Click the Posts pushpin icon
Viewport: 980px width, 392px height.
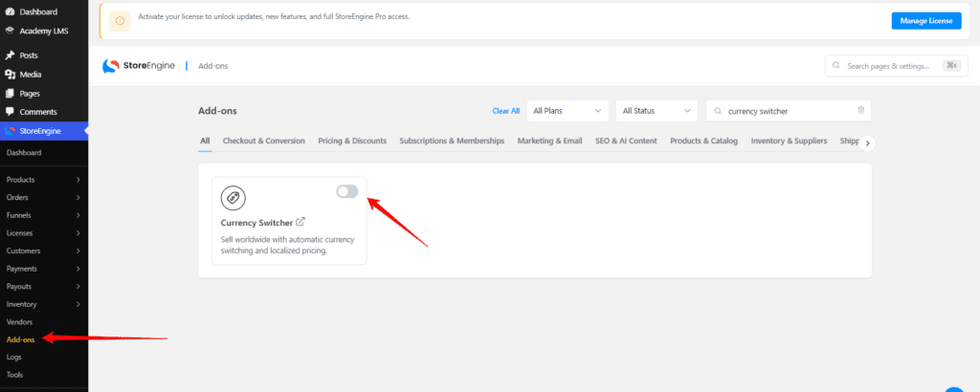pos(10,55)
